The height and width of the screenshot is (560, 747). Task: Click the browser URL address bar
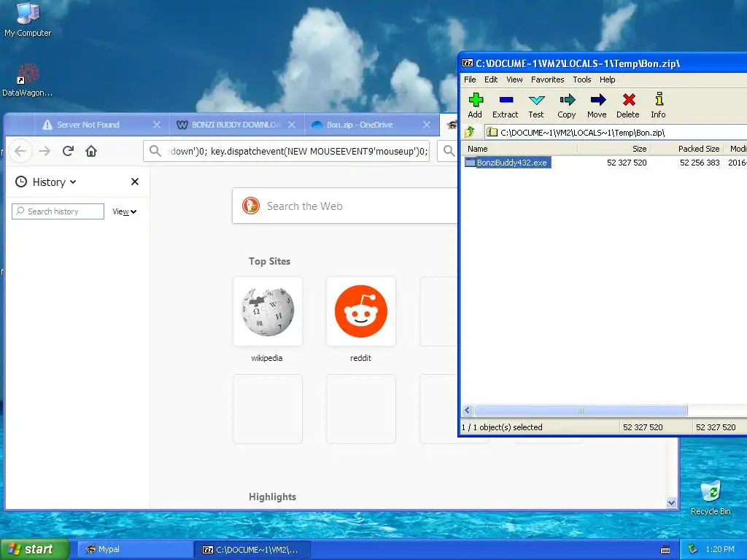[286, 151]
